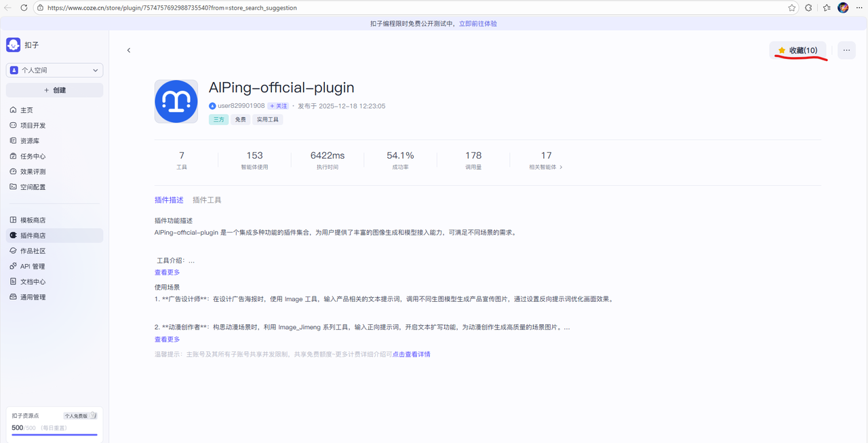Click the browser back arrow

click(8, 7)
